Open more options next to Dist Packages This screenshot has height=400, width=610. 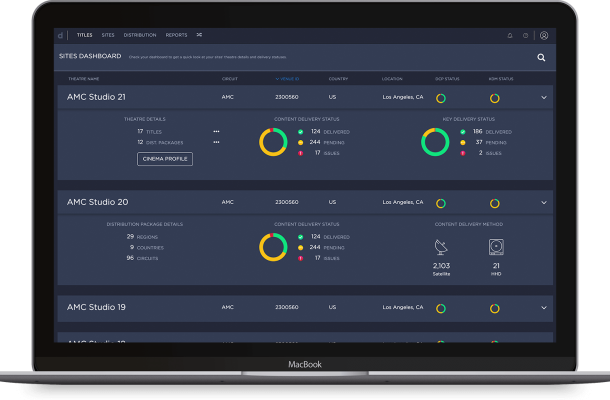point(216,142)
